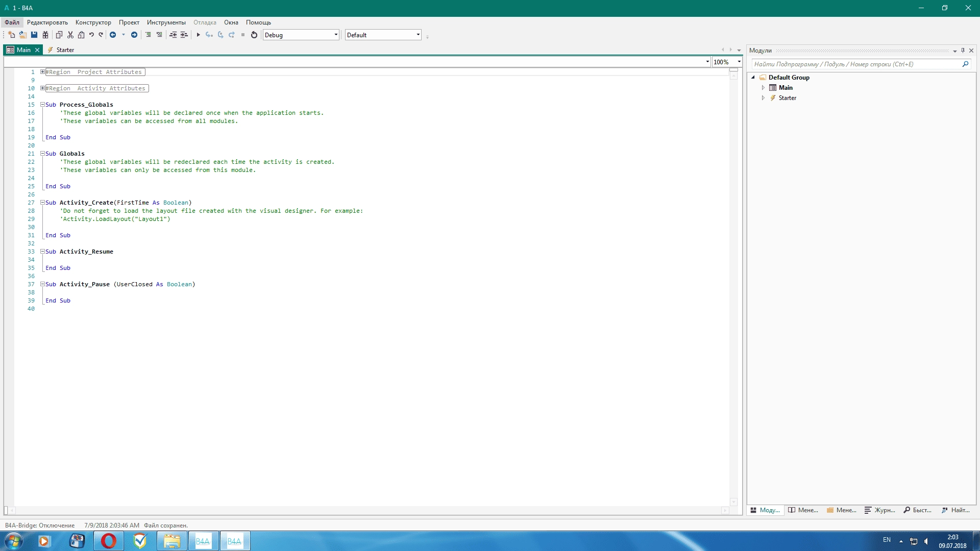Open the editor tab list dropdown arrow
This screenshot has height=551, width=980.
739,50
